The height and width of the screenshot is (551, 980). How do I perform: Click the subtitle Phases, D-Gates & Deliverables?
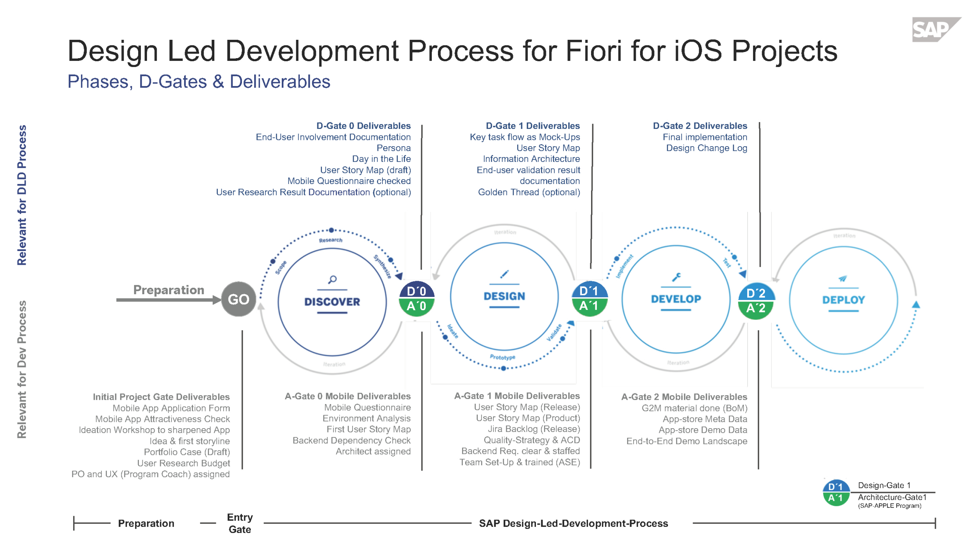point(199,82)
